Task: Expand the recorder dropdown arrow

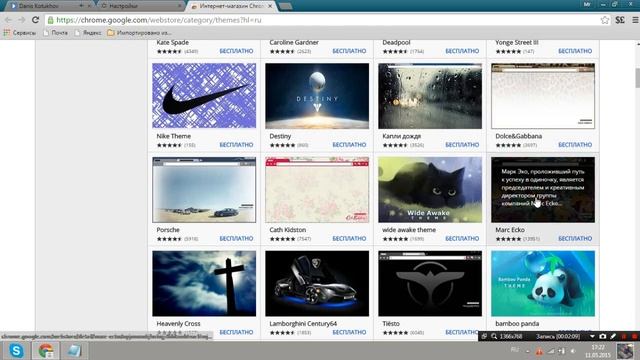Action: [x=592, y=336]
